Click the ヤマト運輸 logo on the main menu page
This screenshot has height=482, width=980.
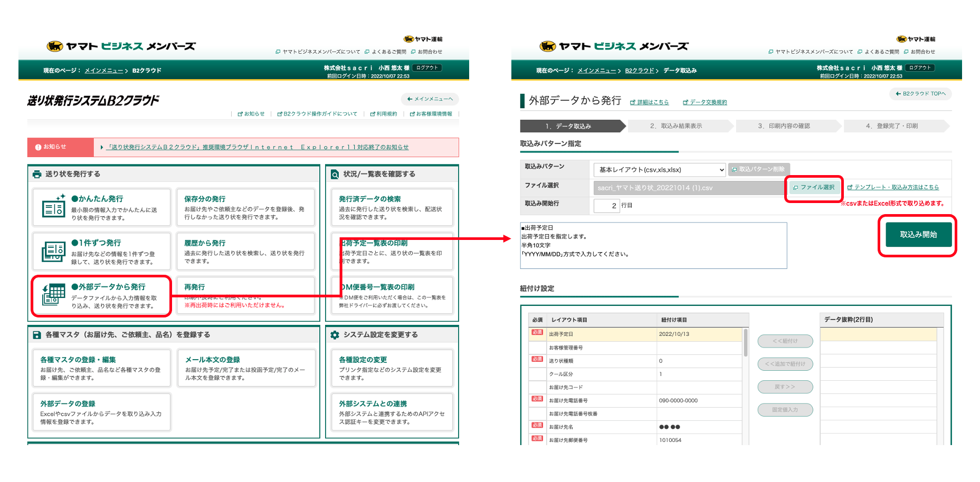(423, 39)
